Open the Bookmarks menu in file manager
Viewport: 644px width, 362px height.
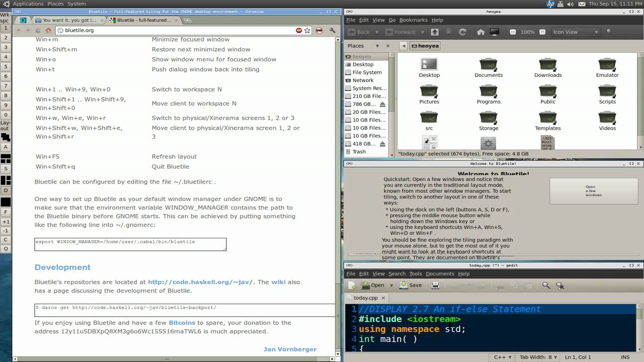click(413, 20)
